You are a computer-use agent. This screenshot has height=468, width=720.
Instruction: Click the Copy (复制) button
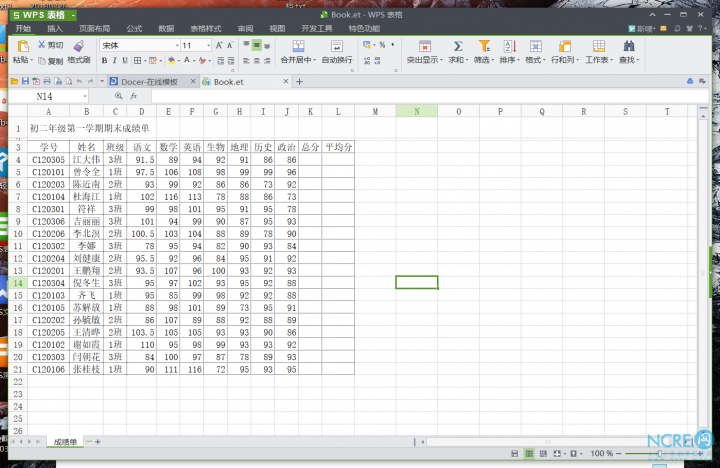click(x=51, y=61)
